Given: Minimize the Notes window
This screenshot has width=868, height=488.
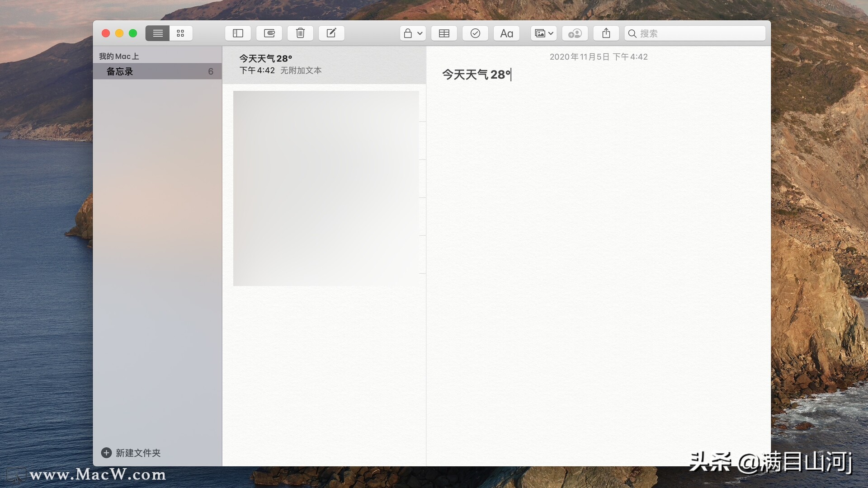Looking at the screenshot, I should coord(119,33).
